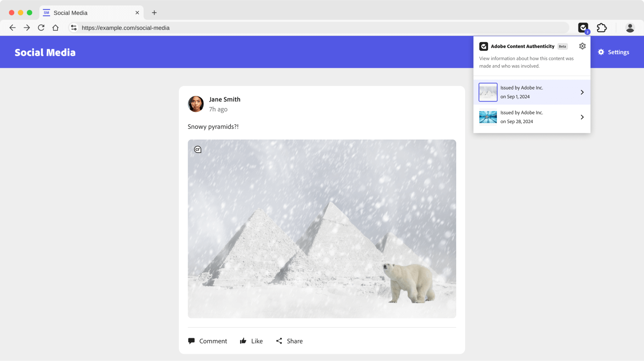Open the browser profile avatar icon
This screenshot has width=644, height=361.
630,28
